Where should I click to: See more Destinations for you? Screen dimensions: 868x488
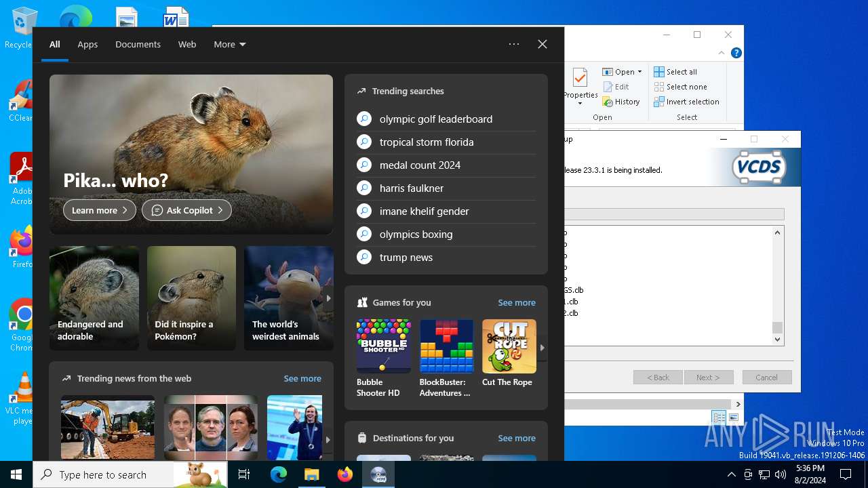(517, 438)
